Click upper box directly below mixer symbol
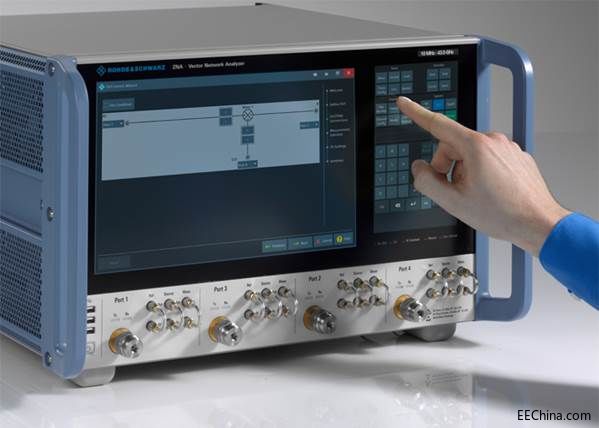Screen dimensions: 599x428 point(248,130)
